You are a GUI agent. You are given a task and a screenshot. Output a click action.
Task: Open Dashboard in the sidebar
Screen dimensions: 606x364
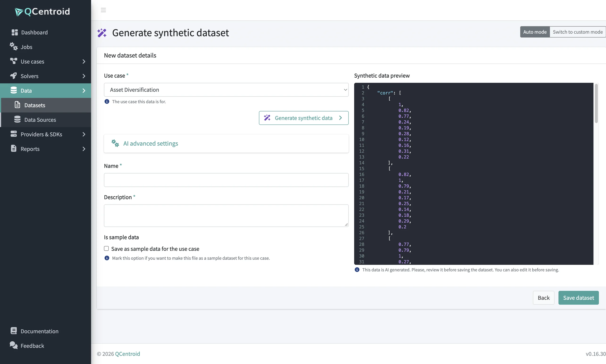click(45, 32)
